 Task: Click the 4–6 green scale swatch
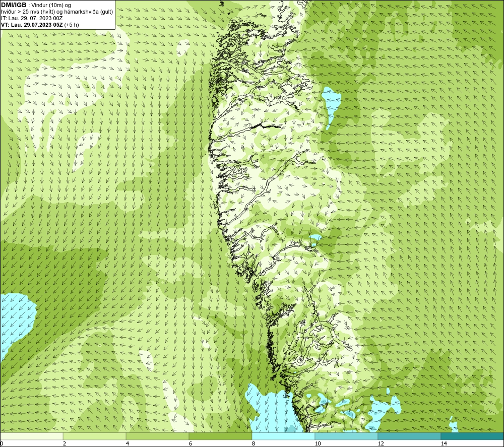tap(157, 436)
